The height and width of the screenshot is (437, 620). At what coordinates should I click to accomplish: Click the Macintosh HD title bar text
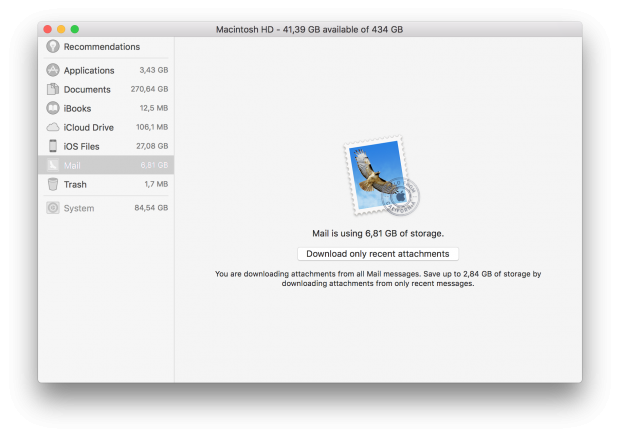pyautogui.click(x=309, y=30)
